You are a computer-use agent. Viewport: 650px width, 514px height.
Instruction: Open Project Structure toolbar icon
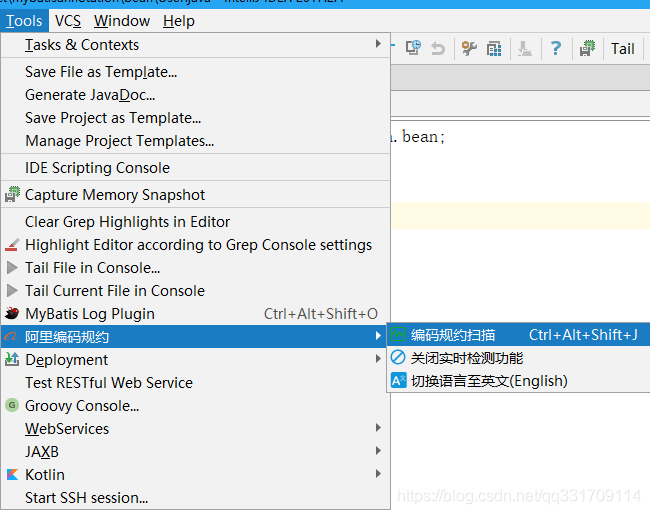[494, 48]
